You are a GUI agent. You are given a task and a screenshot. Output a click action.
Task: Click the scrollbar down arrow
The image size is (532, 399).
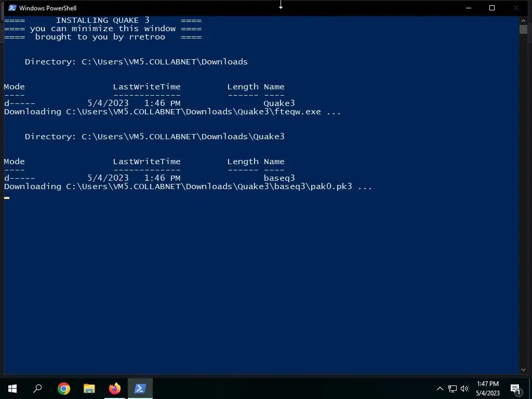pyautogui.click(x=523, y=370)
